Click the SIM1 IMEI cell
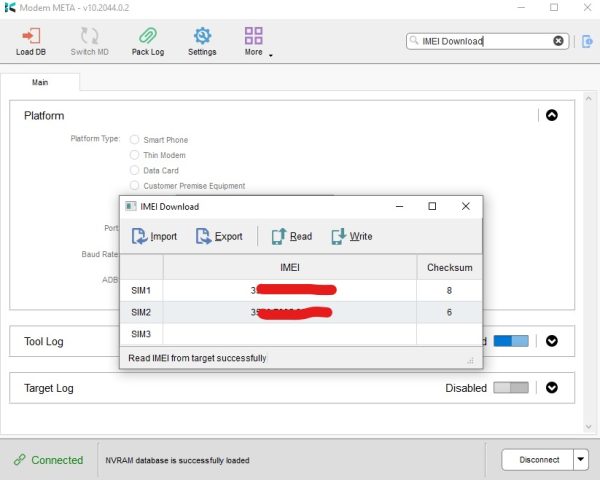 pos(290,291)
